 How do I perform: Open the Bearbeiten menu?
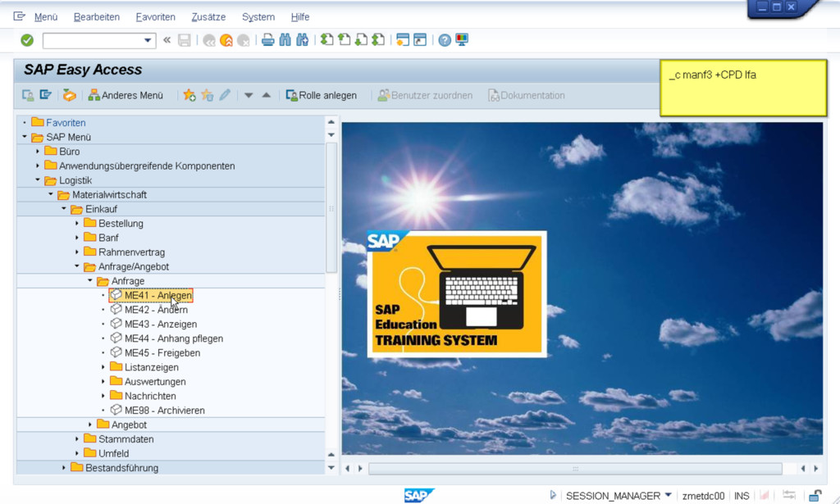click(x=97, y=17)
